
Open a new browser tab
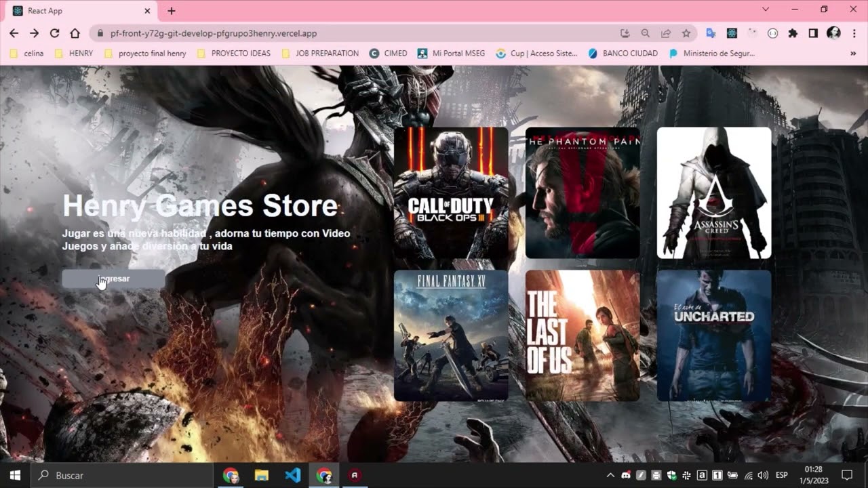click(172, 11)
